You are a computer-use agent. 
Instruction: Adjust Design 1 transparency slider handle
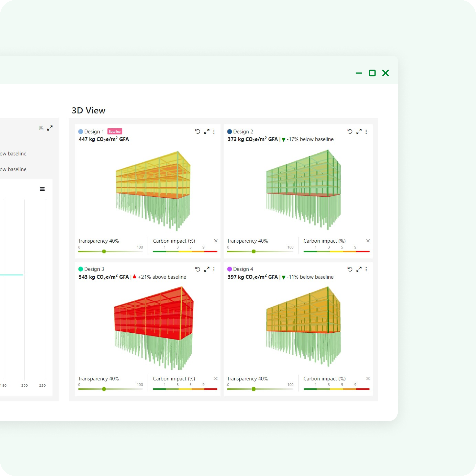click(x=104, y=251)
